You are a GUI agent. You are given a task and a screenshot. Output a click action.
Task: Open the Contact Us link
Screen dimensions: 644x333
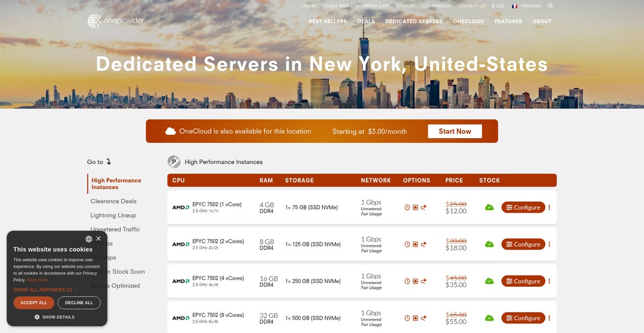pos(471,6)
